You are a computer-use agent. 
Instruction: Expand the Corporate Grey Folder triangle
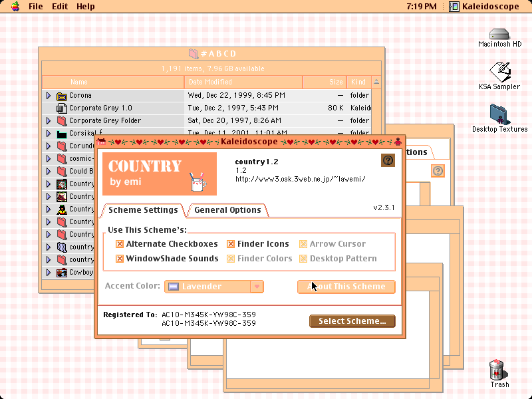click(x=49, y=121)
